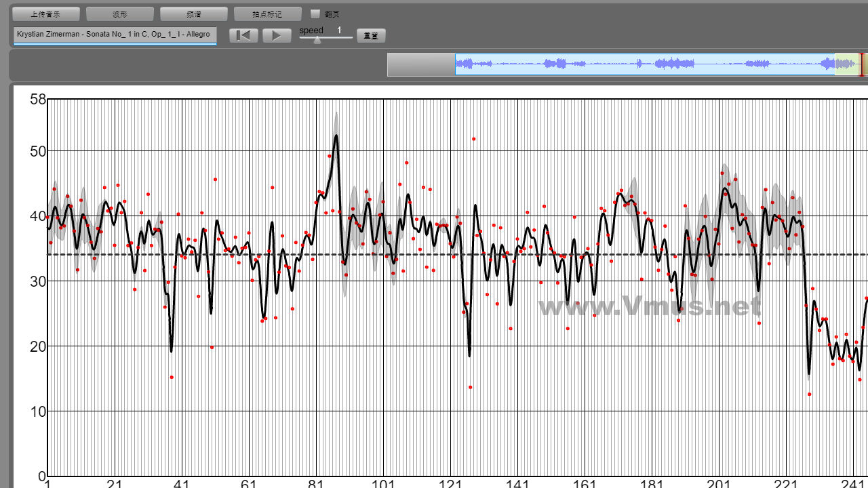
Task: Click the red playhead marker on waveform overview
Action: click(862, 64)
